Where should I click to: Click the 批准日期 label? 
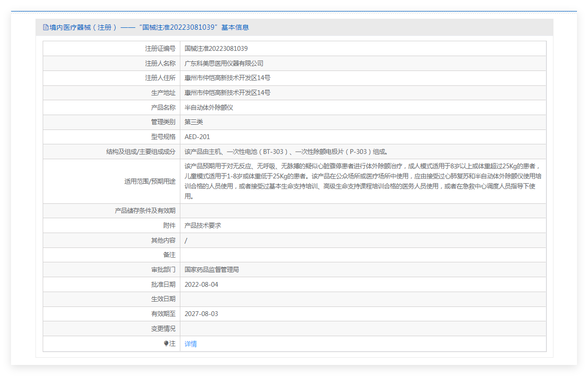[x=163, y=284]
